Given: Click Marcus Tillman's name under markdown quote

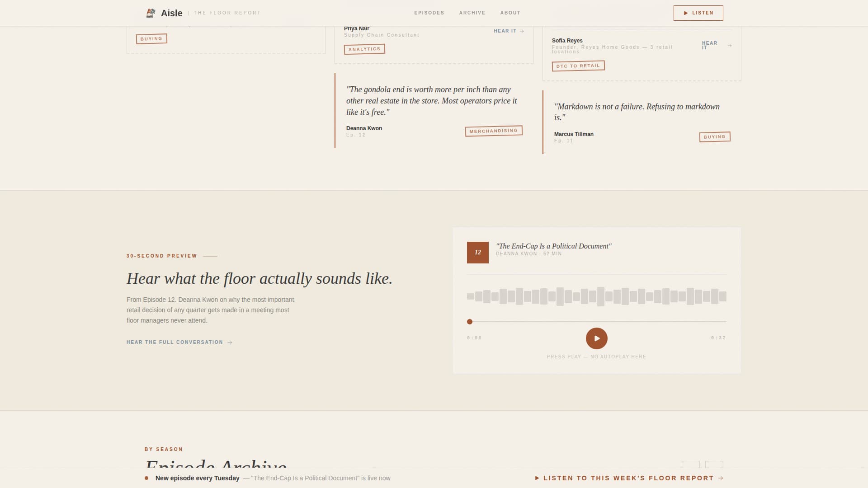Looking at the screenshot, I should (574, 134).
